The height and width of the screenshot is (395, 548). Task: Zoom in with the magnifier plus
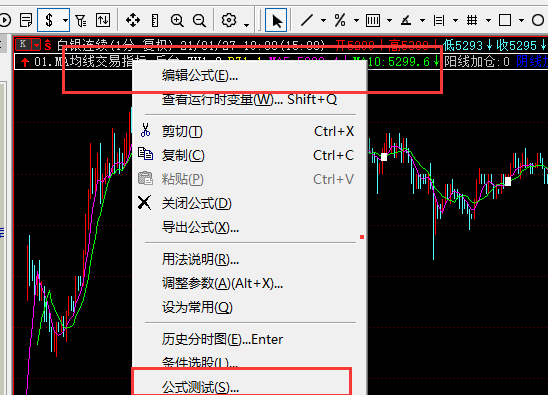[x=177, y=20]
